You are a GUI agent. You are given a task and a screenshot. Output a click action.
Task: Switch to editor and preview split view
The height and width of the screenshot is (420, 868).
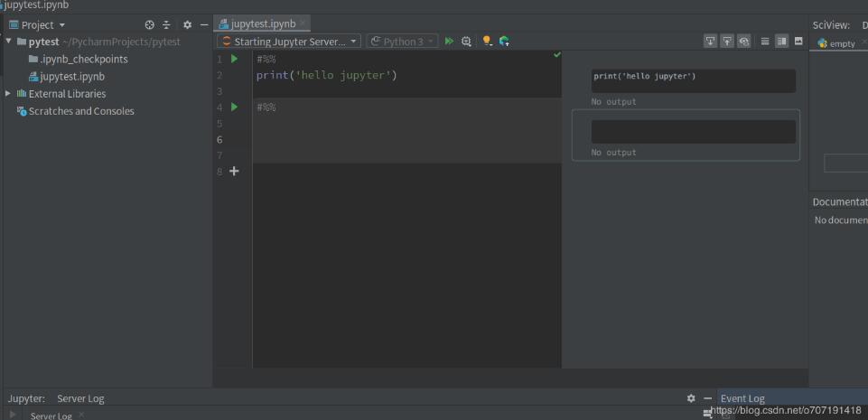pos(782,42)
